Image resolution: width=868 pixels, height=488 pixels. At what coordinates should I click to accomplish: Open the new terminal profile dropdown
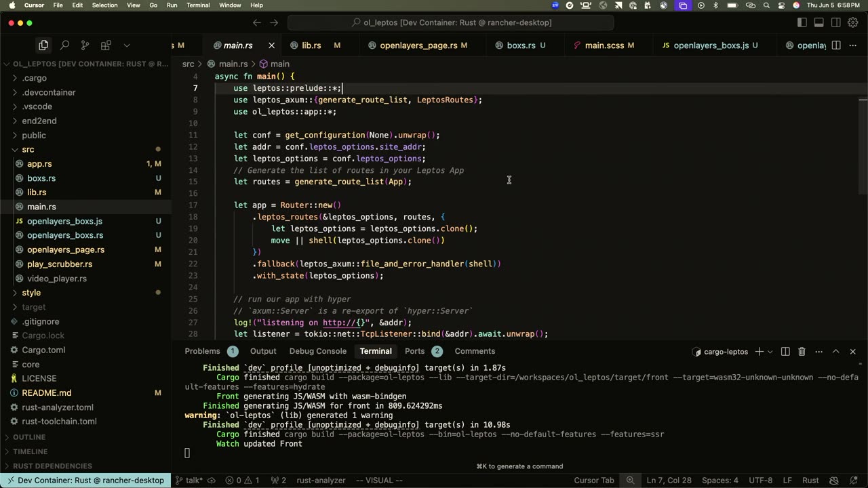tap(770, 352)
